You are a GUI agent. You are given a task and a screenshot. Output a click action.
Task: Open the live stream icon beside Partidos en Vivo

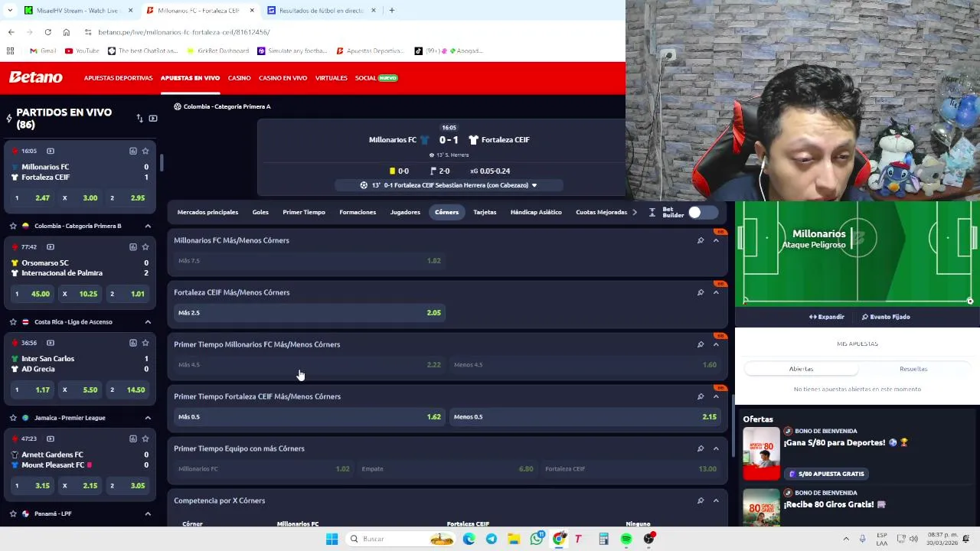pyautogui.click(x=153, y=118)
